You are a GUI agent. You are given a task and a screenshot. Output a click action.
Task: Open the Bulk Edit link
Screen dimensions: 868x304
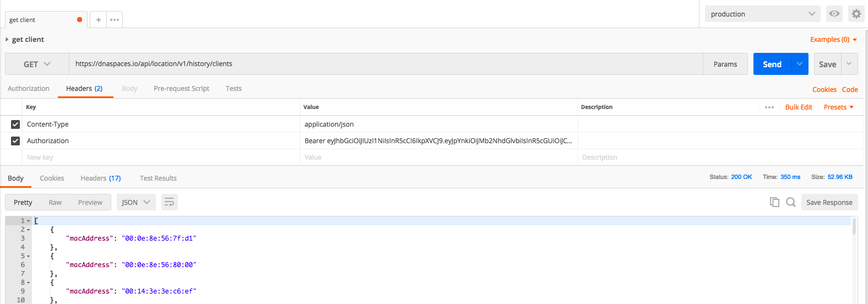[799, 107]
